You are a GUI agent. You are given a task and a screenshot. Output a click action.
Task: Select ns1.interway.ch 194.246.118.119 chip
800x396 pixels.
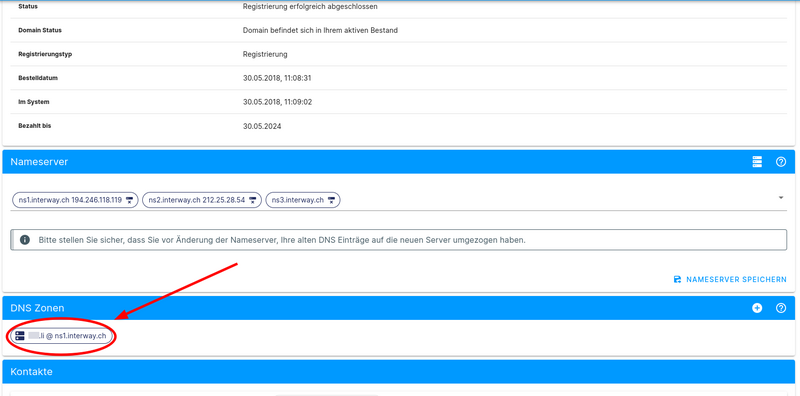(x=75, y=201)
